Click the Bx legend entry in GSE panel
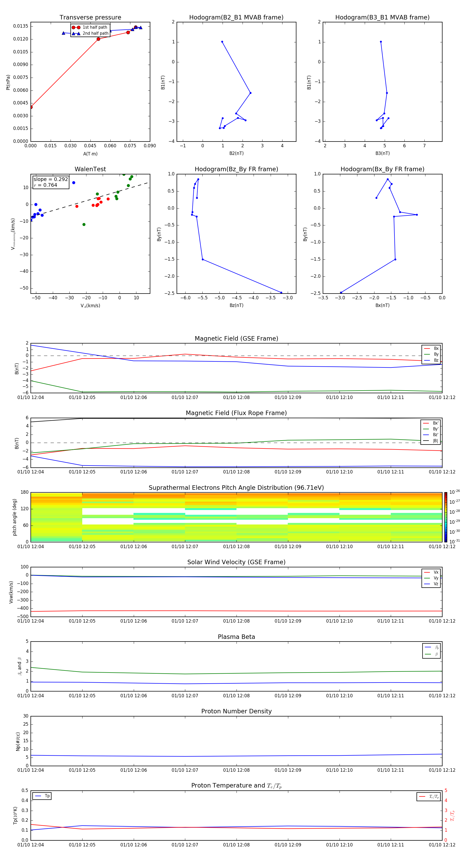473x868 pixels. (431, 349)
